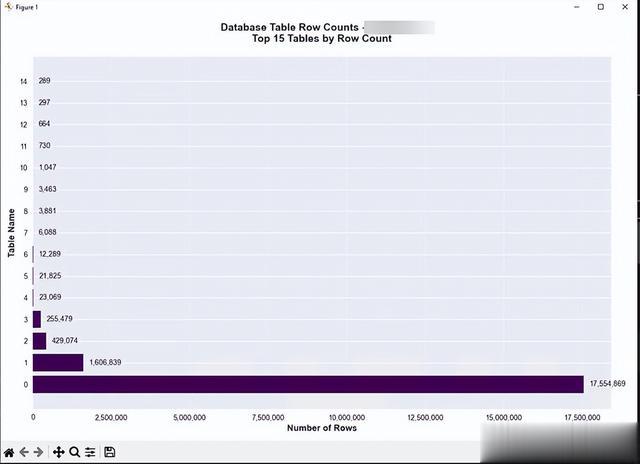
Task: Open Configure subplots sliders icon
Action: pyautogui.click(x=90, y=452)
